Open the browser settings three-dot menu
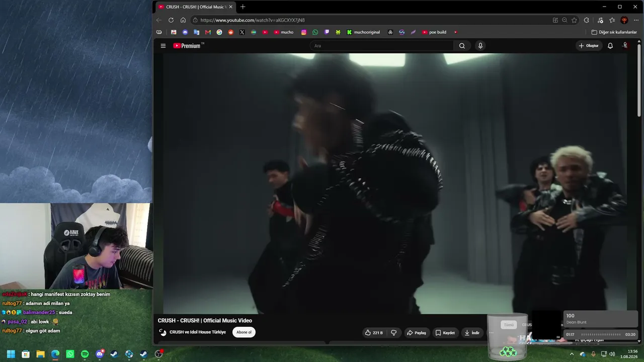The width and height of the screenshot is (644, 362). point(636,20)
